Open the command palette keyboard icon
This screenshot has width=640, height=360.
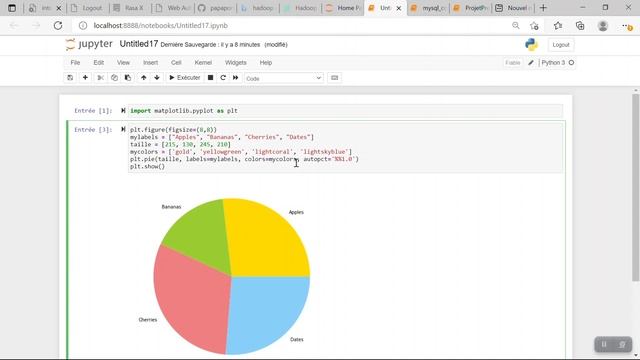pyautogui.click(x=334, y=78)
